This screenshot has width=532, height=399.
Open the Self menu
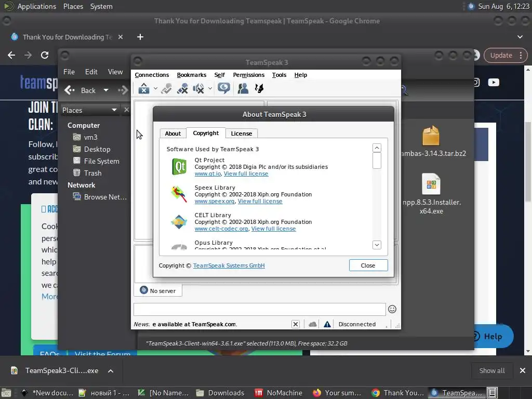tap(220, 75)
